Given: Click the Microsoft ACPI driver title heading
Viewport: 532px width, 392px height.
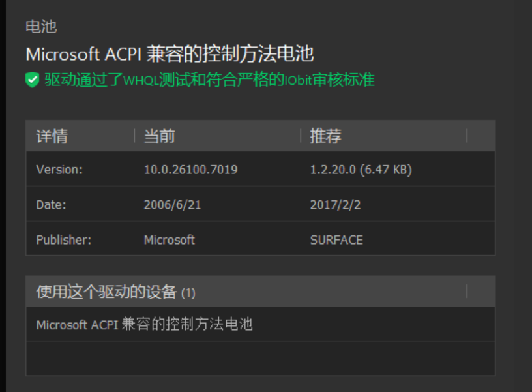Looking at the screenshot, I should coord(170,53).
